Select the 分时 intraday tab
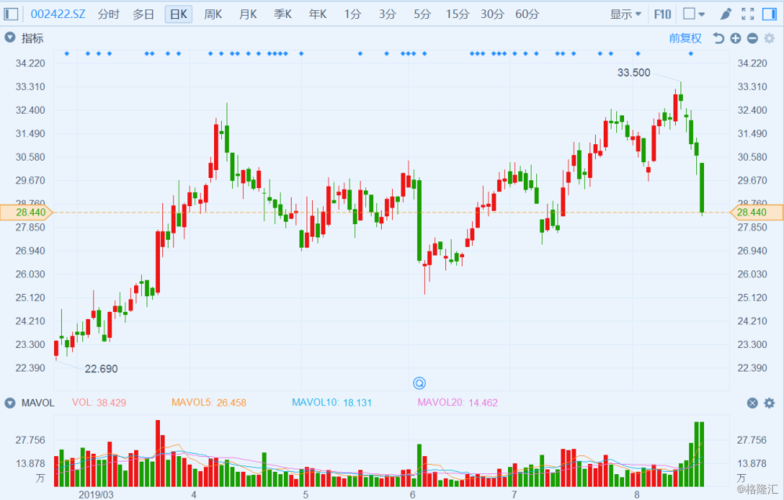This screenshot has width=784, height=500. [x=108, y=14]
